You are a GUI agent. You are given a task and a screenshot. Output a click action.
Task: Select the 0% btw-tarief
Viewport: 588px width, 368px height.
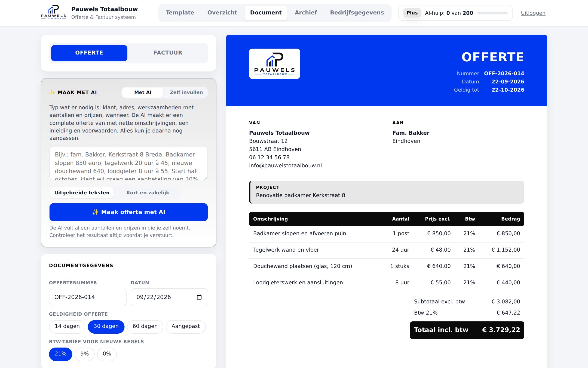coord(107,354)
